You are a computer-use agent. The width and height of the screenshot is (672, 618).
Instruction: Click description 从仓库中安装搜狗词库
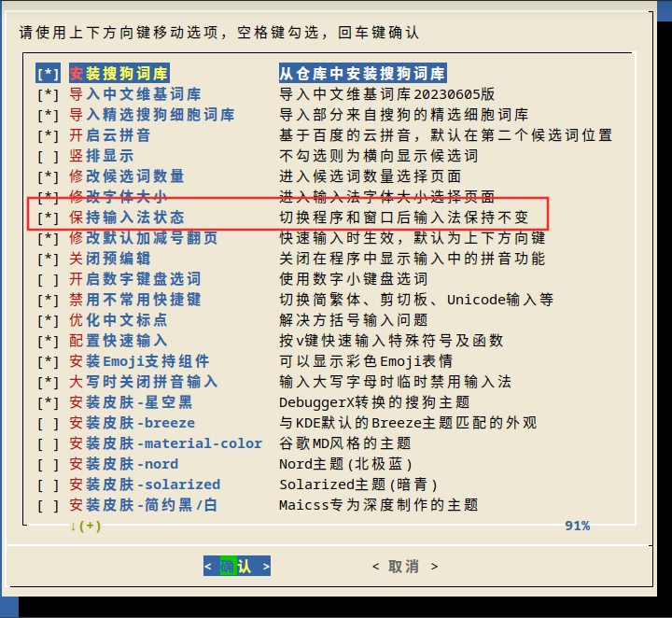tap(362, 74)
